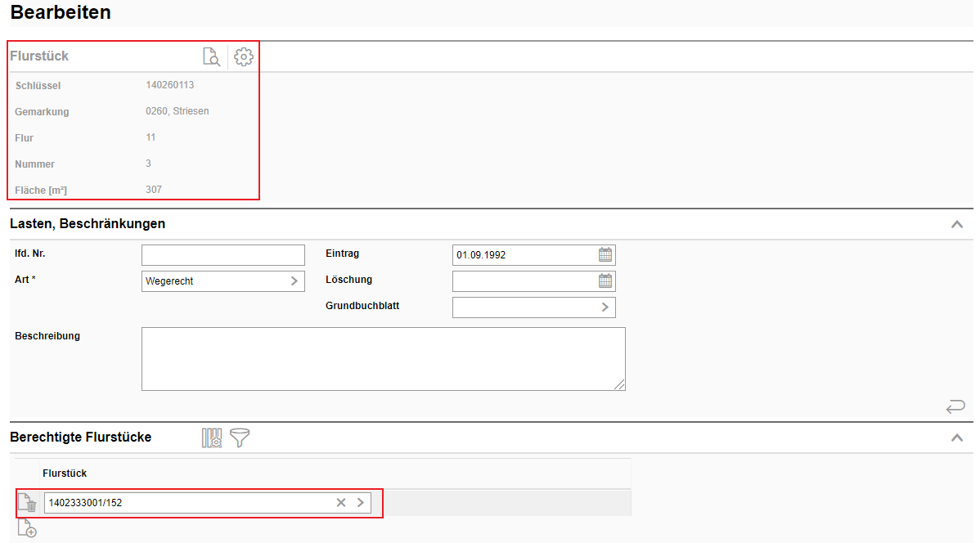Open the calendar picker for Eintrag
This screenshot has height=543, width=980.
[605, 254]
